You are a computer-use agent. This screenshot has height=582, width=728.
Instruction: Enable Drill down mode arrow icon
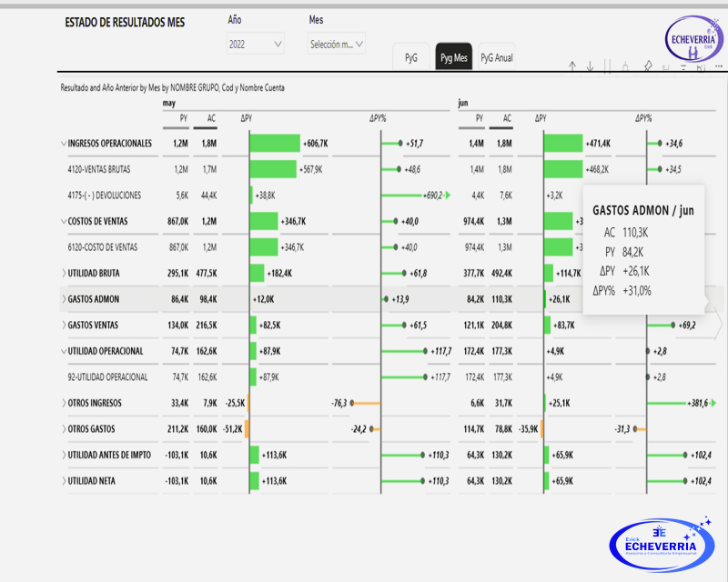[590, 65]
